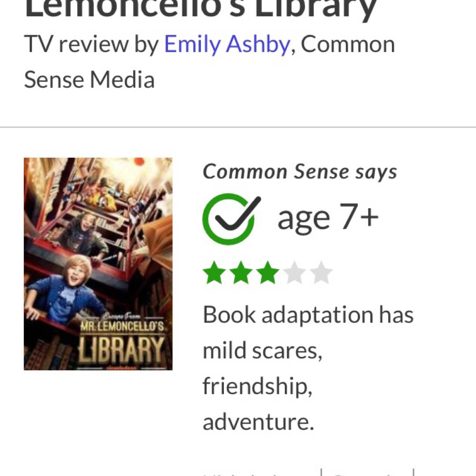Click the word "friendship," in the summary
The width and height of the screenshot is (476, 476).
[x=257, y=387]
